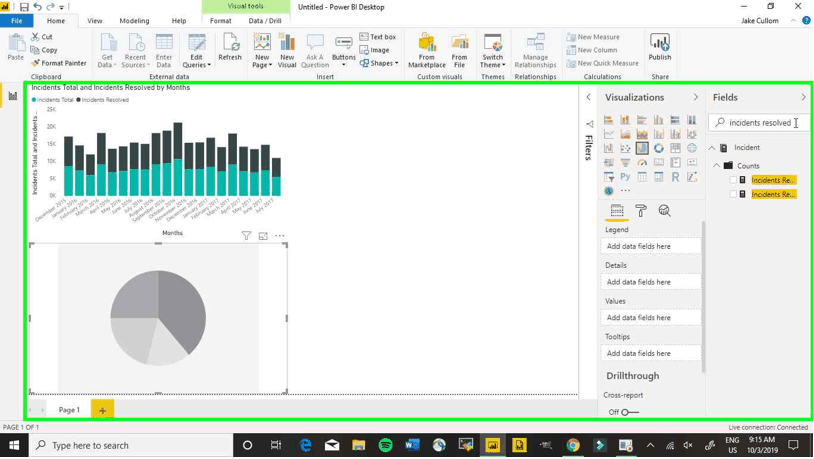814x459 pixels.
Task: Choose the Funnel visualization
Action: [x=625, y=163]
